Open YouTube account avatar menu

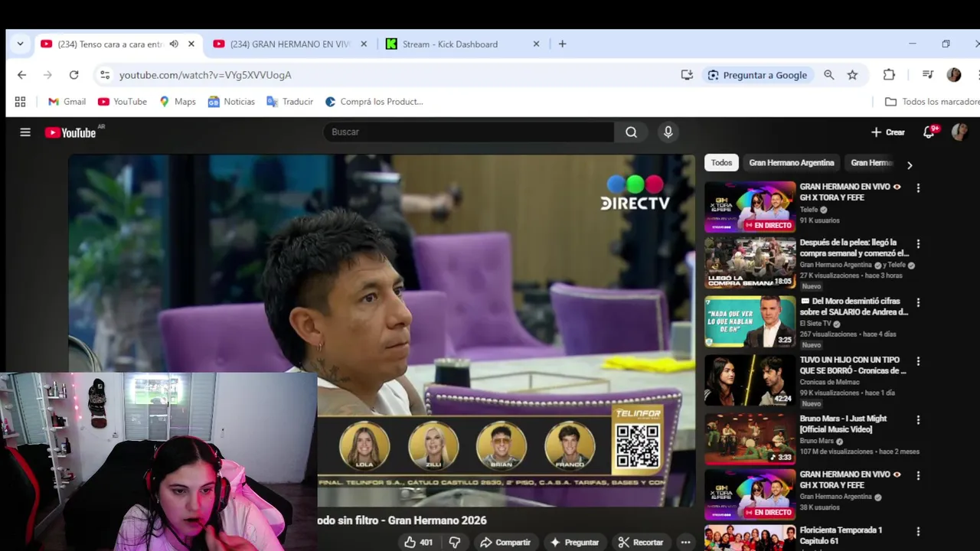959,132
